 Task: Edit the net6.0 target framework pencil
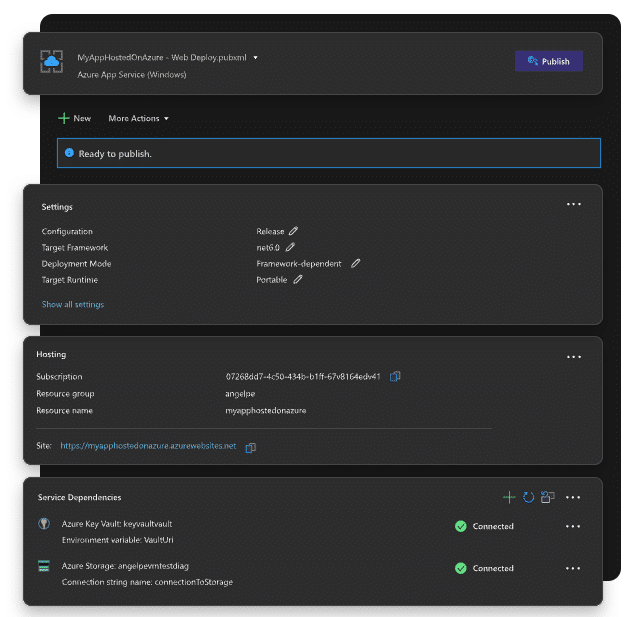[291, 247]
